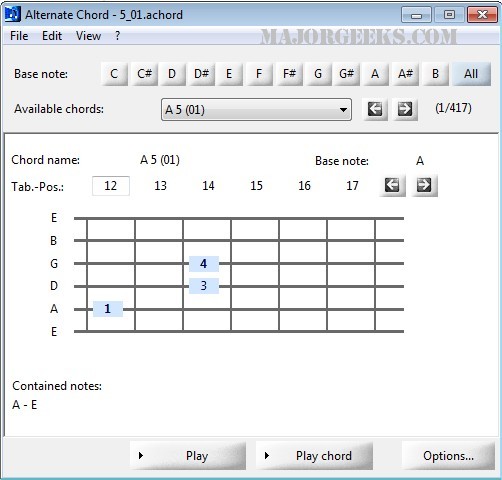Go to next chord in Available chords
Image resolution: width=502 pixels, height=480 pixels.
point(405,109)
